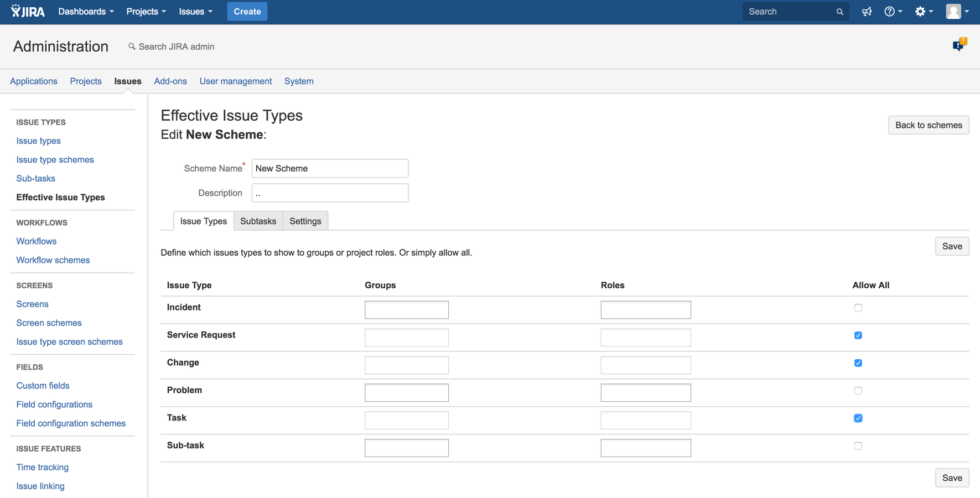Open Issue types in sidebar
Image resolution: width=980 pixels, height=498 pixels.
[x=39, y=141]
